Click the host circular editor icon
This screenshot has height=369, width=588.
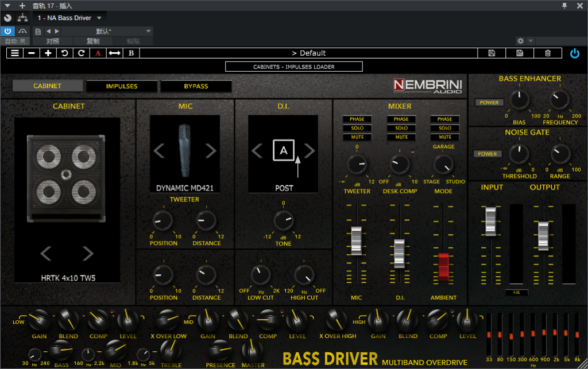pos(7,18)
